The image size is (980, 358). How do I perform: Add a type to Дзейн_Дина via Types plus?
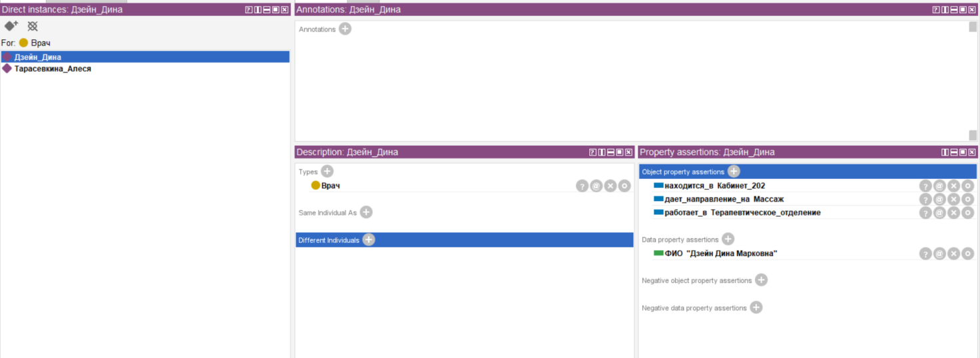(327, 171)
